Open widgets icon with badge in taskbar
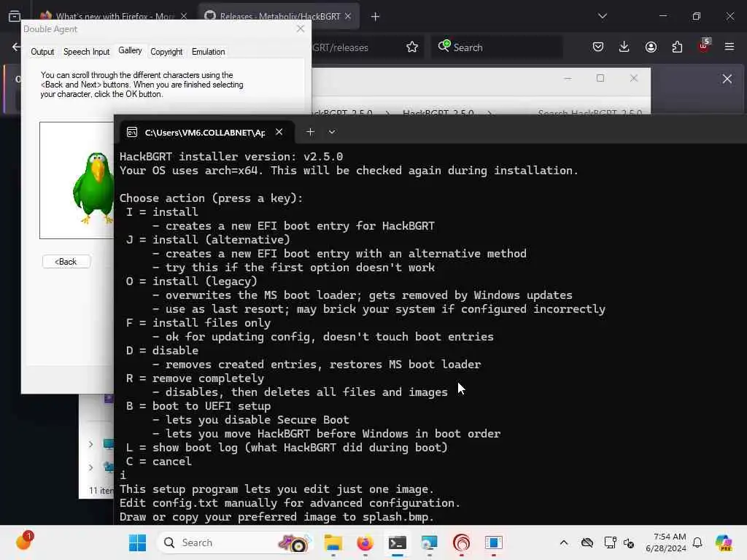This screenshot has height=560, width=747. click(x=24, y=541)
